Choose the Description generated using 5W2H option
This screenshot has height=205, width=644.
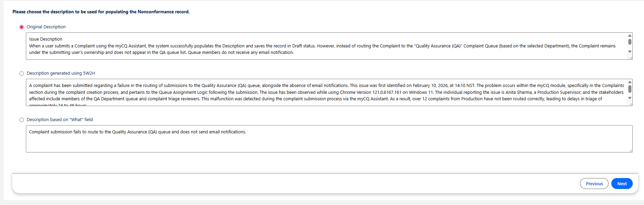22,73
